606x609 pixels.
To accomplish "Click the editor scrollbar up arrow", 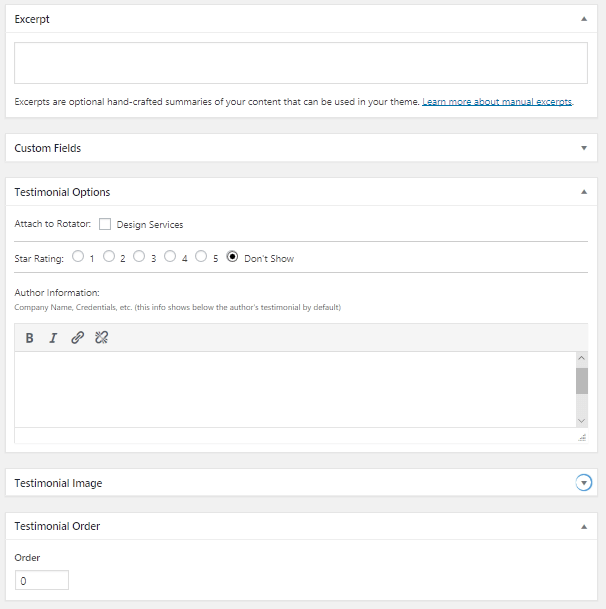I will click(582, 358).
